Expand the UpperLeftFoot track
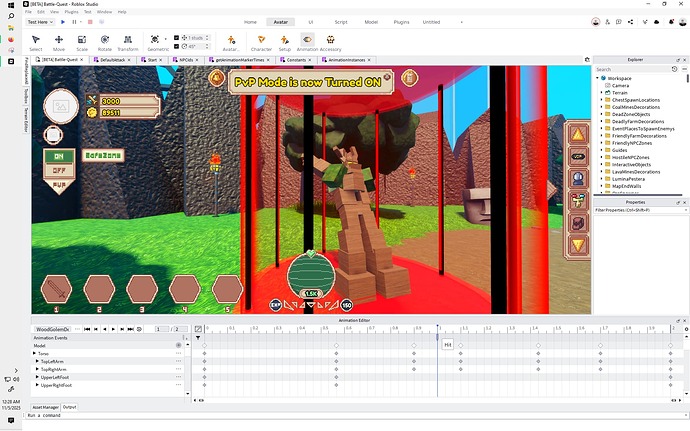The image size is (690, 431). 37,377
